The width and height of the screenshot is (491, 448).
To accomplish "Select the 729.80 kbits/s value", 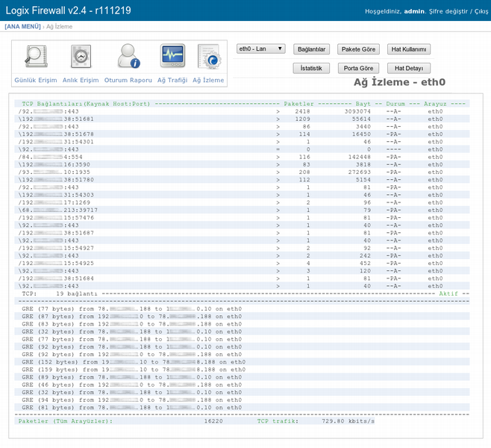I will (x=348, y=421).
